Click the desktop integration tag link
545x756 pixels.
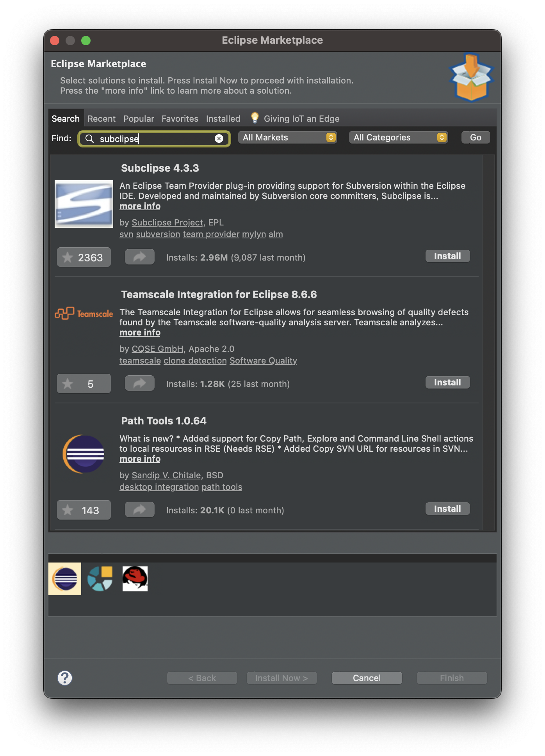click(x=159, y=487)
